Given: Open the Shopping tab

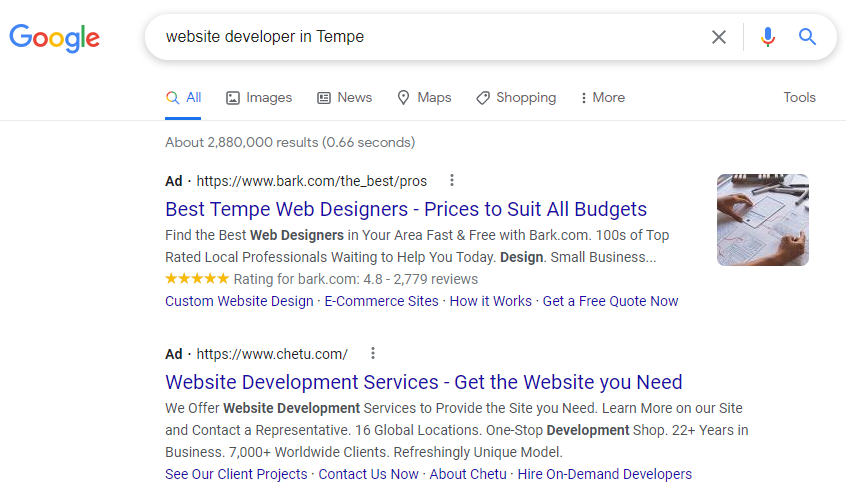Looking at the screenshot, I should point(516,98).
